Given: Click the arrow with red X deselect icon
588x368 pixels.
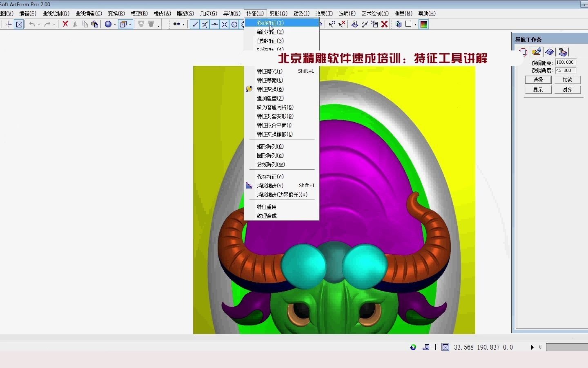Looking at the screenshot, I should [x=342, y=24].
